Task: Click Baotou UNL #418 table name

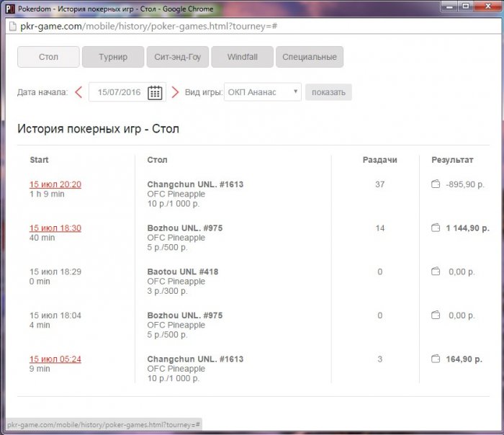Action: [x=183, y=272]
